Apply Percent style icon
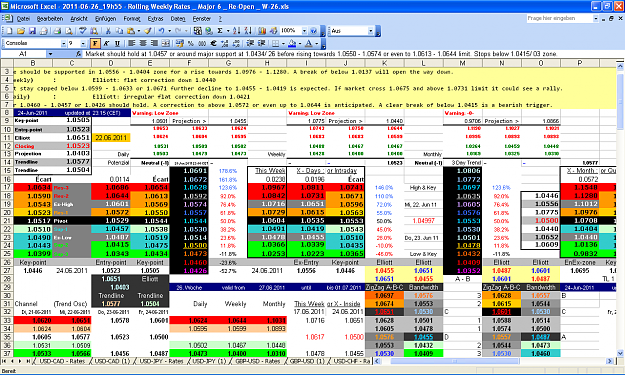Screen dimensions: 625x375 (x=191, y=43)
